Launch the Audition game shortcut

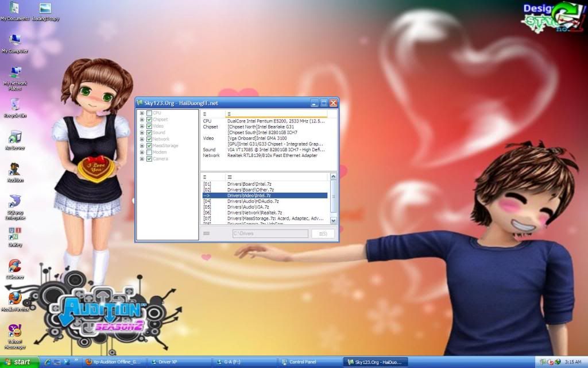(15, 172)
